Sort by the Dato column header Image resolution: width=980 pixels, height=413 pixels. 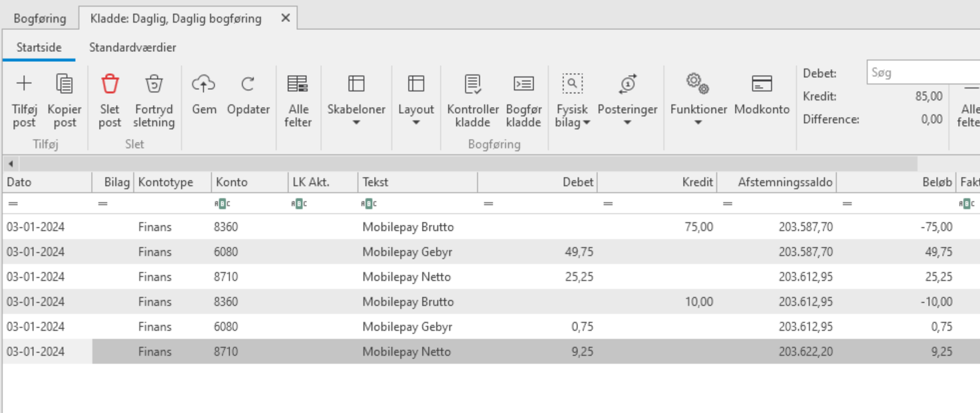pos(47,182)
